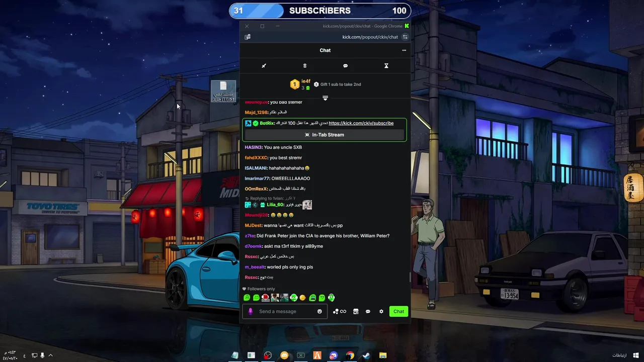
Task: Open chat settings gear icon
Action: coord(381,311)
